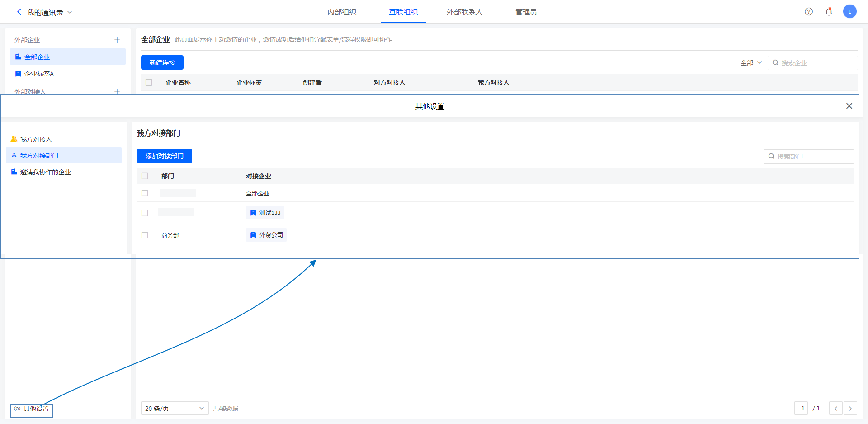Close the 其他设置 panel
Screen dimensions: 868x424
849,106
